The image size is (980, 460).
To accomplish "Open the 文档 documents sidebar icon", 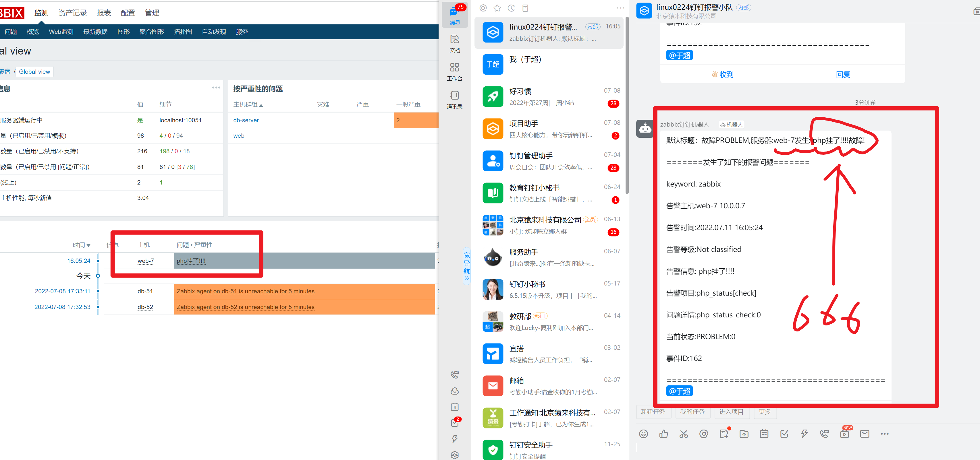I will [455, 43].
